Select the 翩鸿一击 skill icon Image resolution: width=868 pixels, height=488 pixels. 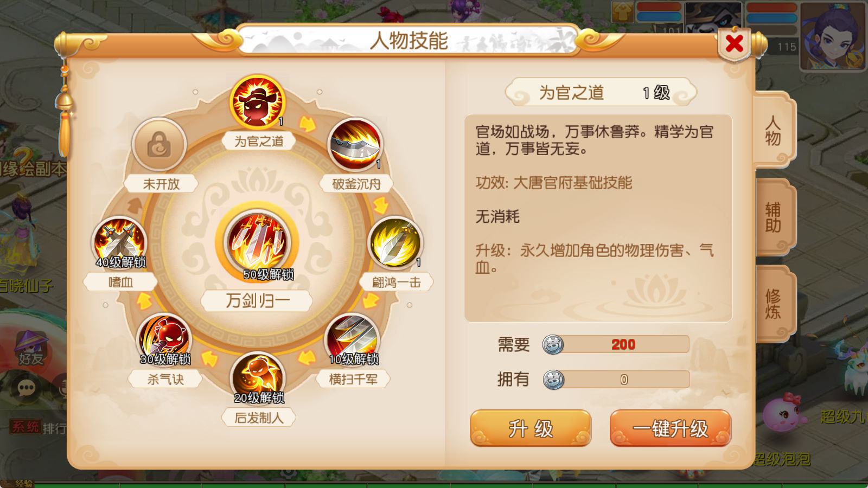[x=395, y=243]
